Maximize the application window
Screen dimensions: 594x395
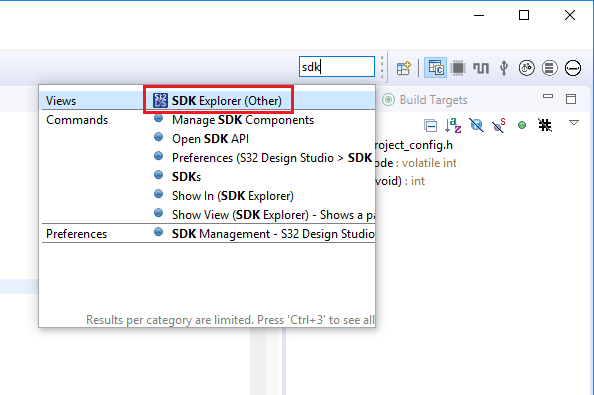click(x=524, y=15)
